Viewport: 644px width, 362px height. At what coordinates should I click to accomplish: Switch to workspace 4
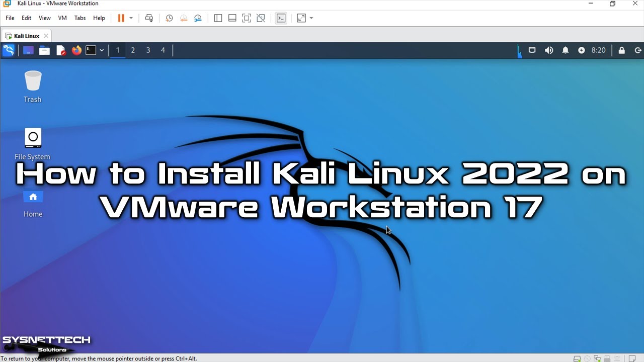[x=163, y=50]
